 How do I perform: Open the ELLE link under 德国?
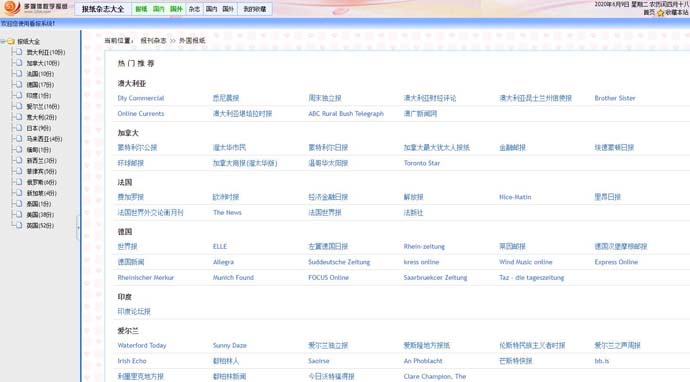(220, 246)
